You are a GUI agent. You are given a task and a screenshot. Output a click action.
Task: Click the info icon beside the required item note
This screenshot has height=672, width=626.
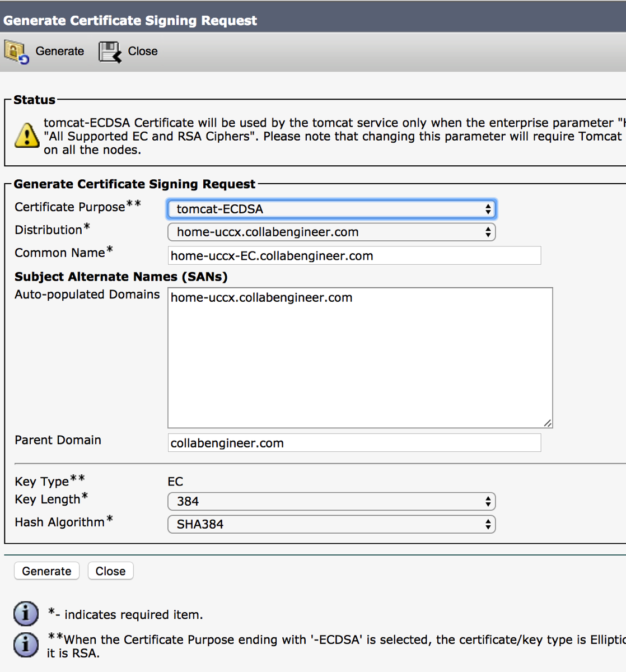click(26, 614)
